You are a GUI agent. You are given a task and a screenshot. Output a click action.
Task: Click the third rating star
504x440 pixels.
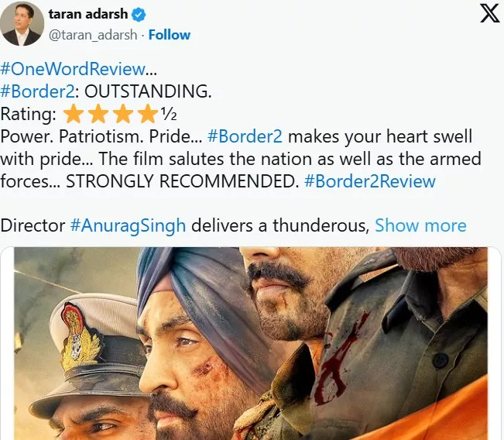[x=123, y=114]
